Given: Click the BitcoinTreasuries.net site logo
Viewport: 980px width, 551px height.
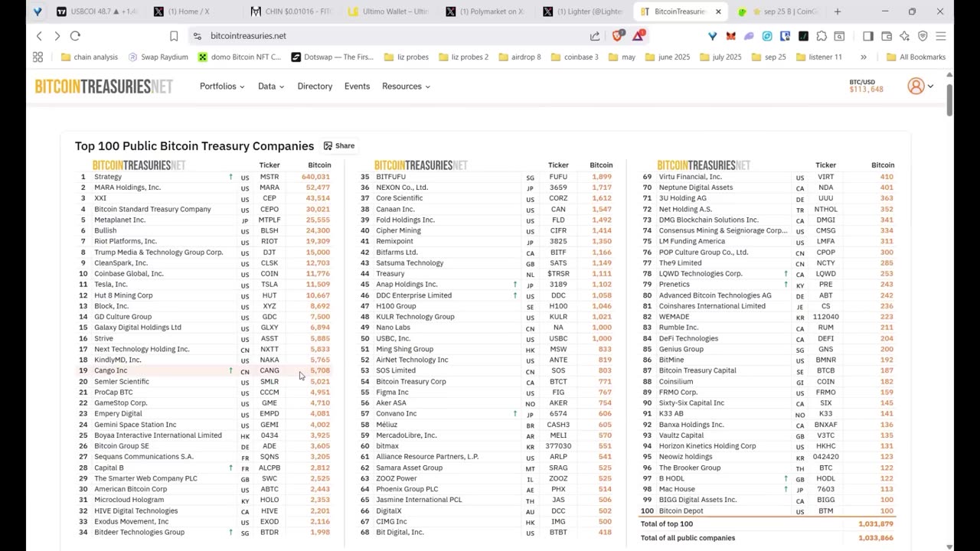Looking at the screenshot, I should (x=104, y=86).
